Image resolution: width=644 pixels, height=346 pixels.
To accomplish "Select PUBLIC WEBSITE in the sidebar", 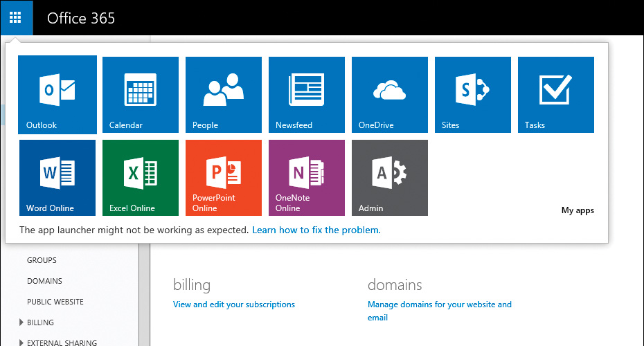I will [55, 302].
